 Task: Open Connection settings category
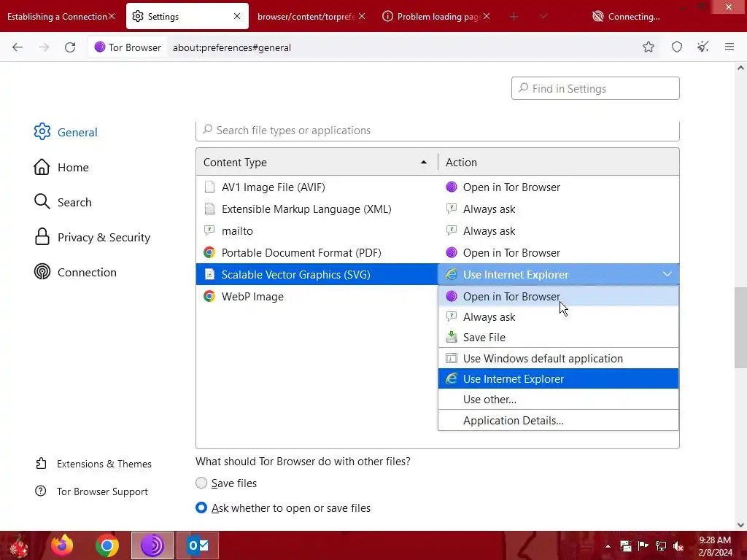(75, 272)
